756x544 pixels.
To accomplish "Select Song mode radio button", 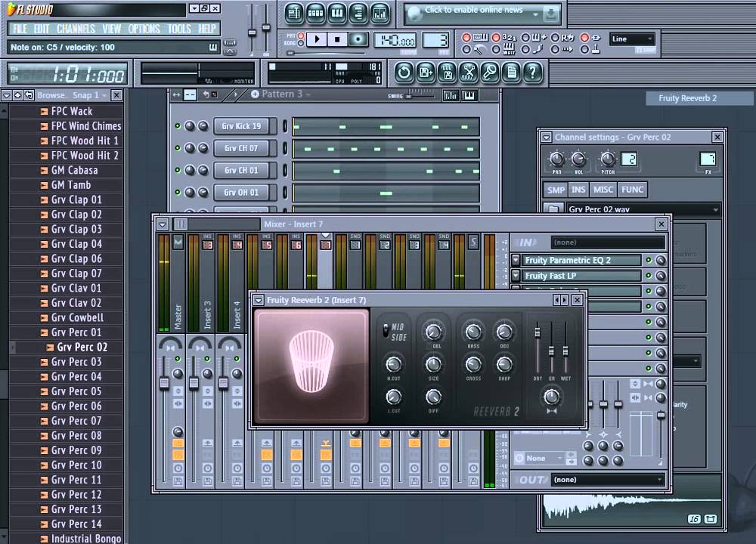I will pos(301,43).
